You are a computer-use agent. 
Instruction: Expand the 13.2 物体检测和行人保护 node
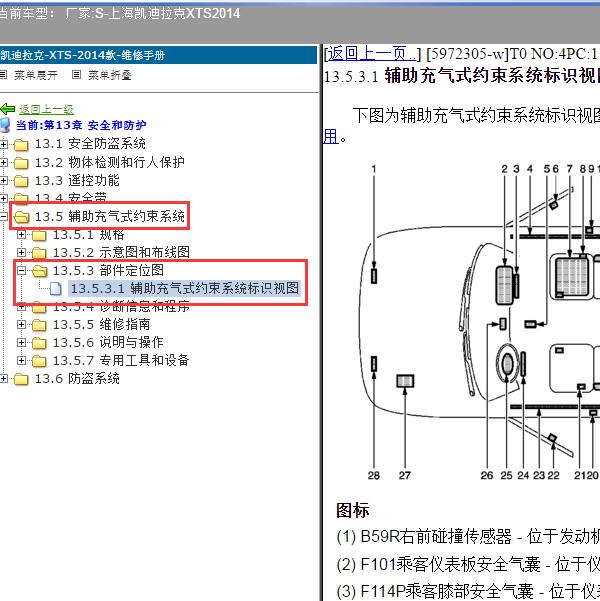click(3, 163)
